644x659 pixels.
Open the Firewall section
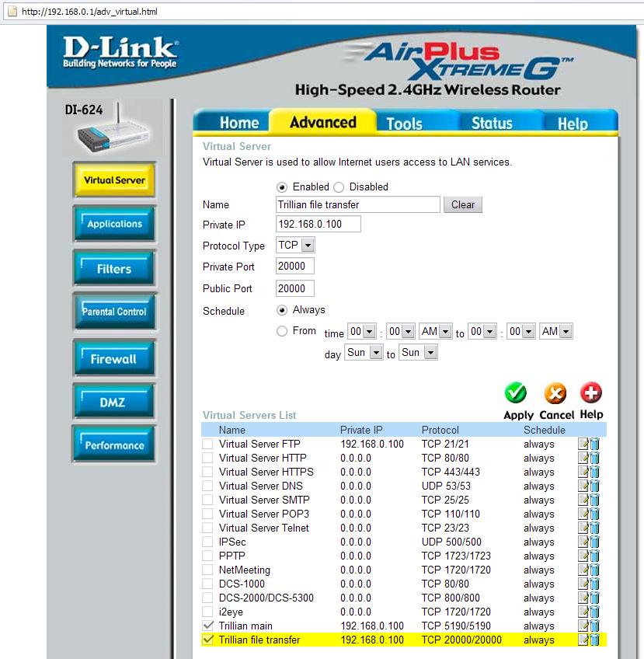(x=114, y=358)
